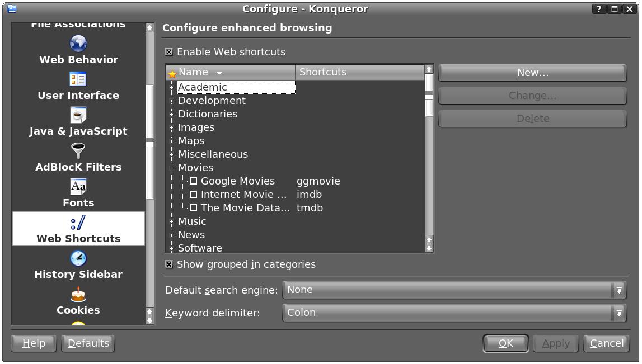
Task: Open Web Behavior globe icon
Action: pos(78,44)
